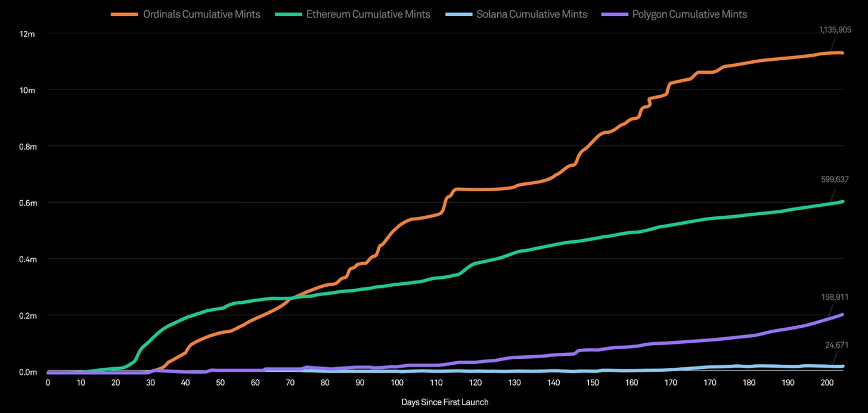Screen dimensions: 868x413
Task: Click the 140 x-axis tick label
Action: tap(554, 383)
